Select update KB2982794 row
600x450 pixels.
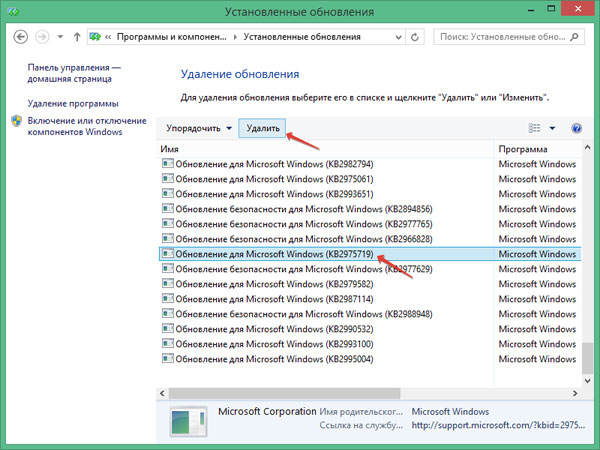click(370, 164)
